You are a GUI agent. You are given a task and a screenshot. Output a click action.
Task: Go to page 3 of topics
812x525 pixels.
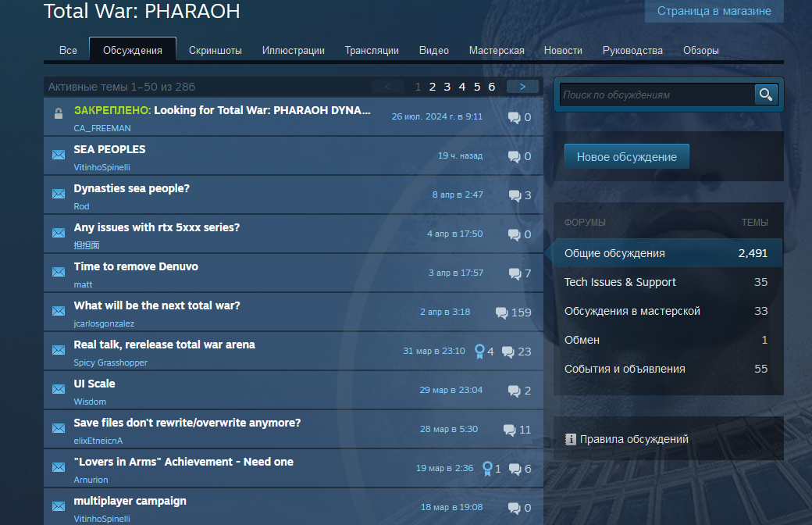tap(447, 87)
